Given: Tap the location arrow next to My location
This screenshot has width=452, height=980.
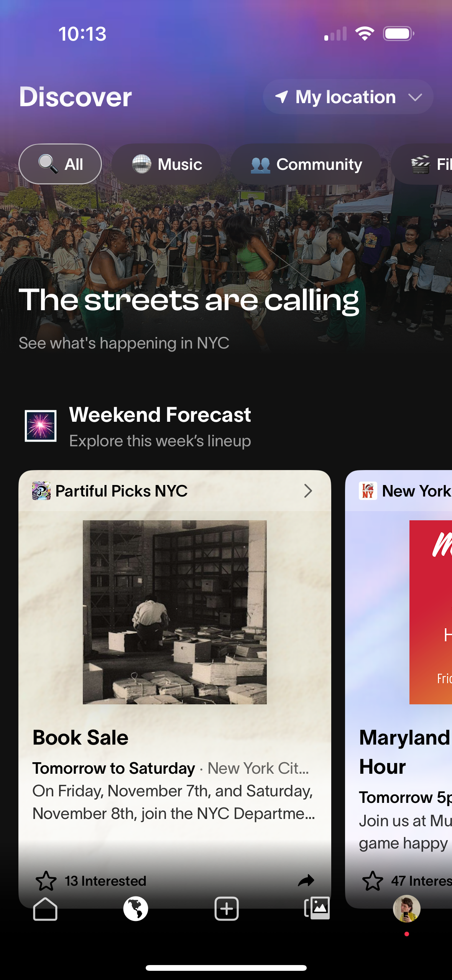Looking at the screenshot, I should pyautogui.click(x=282, y=97).
